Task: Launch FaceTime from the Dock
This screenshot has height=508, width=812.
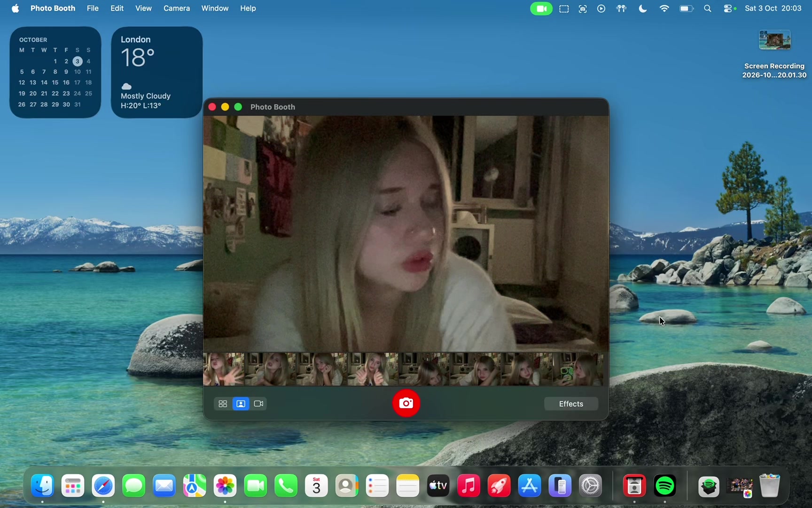Action: coord(256,485)
